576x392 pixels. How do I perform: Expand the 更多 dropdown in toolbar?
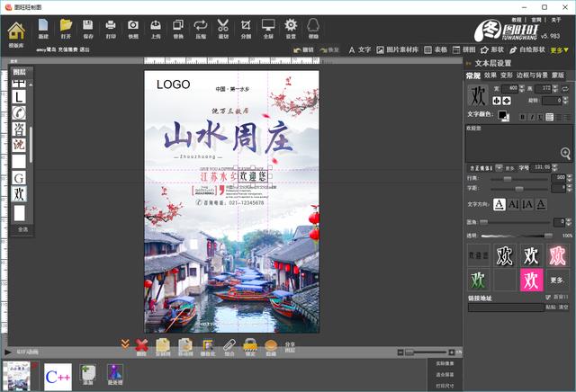559,50
